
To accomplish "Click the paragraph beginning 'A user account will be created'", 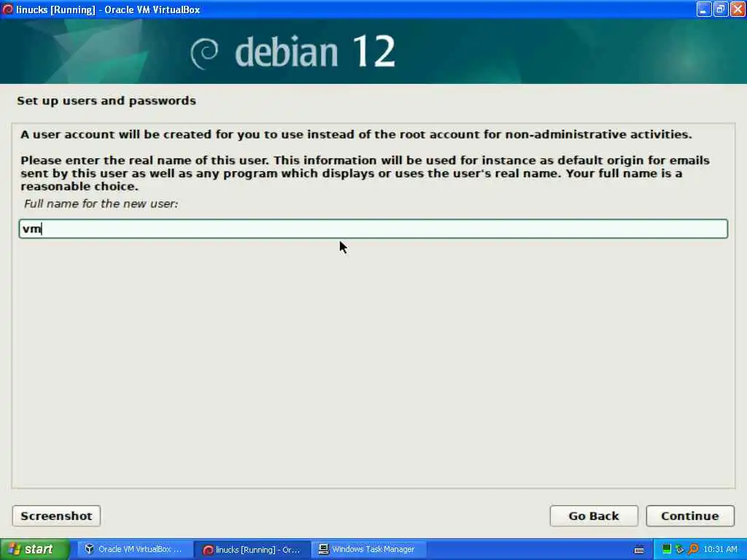I will click(356, 134).
